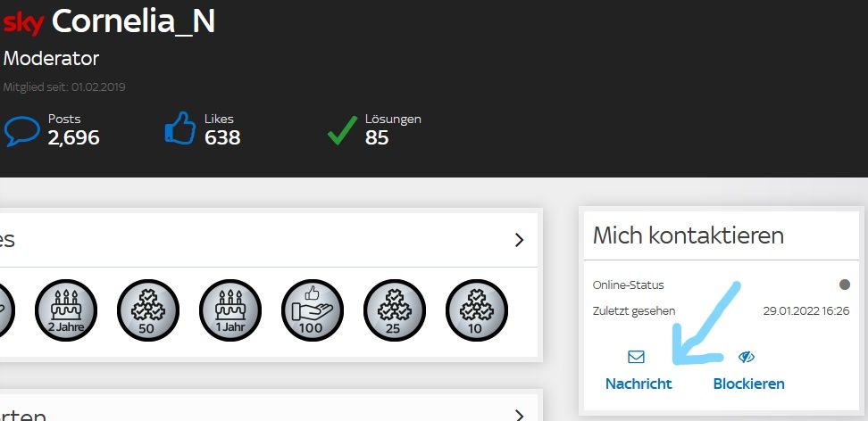Open the '100' likes hand badge
Image resolution: width=868 pixels, height=421 pixels.
(x=313, y=310)
